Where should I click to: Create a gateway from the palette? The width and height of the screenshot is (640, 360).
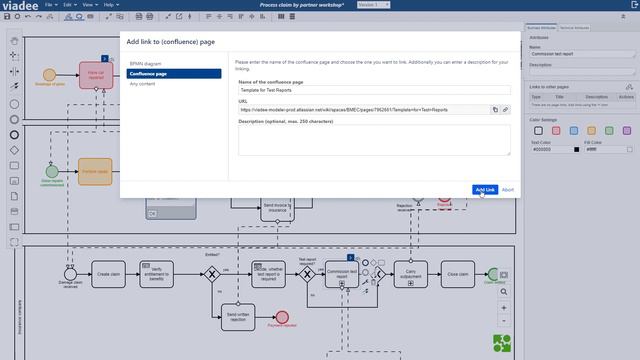[x=14, y=150]
